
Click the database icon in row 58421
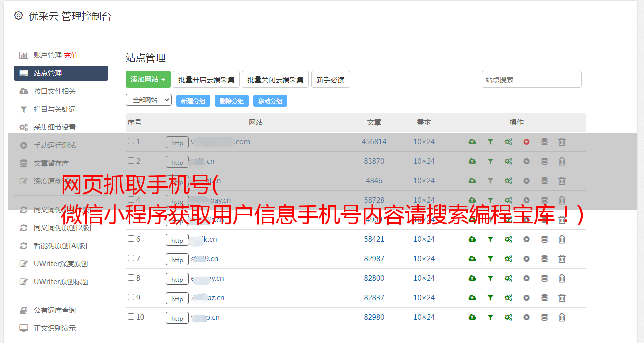click(x=544, y=239)
